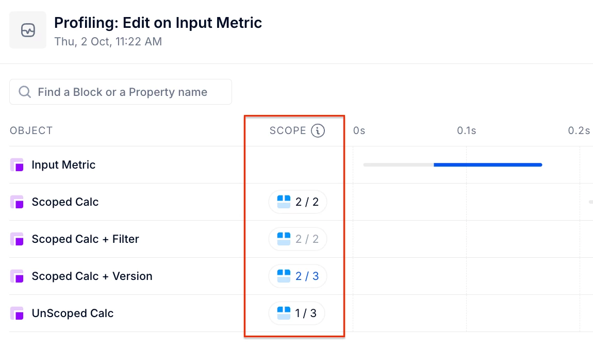The height and width of the screenshot is (364, 593).
Task: Click the Scoped Calc + Filter block icon
Action: pos(17,239)
